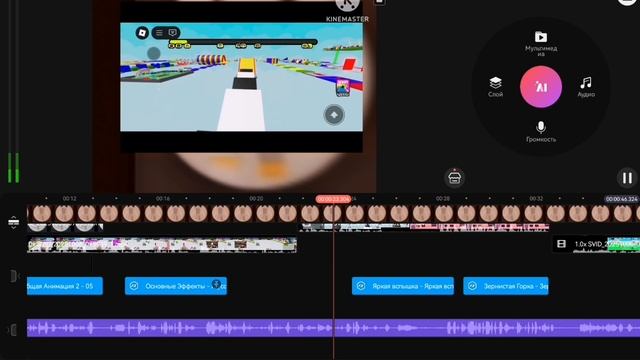Viewport: 640px width, 360px height.
Task: Click the effect icon on 'Основные Эффекты' clip
Action: [x=134, y=286]
